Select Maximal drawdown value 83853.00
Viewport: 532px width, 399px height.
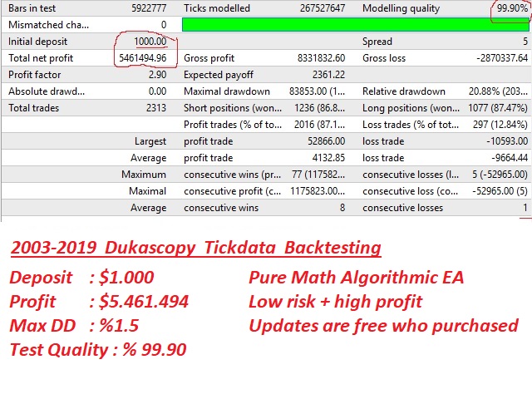coord(317,91)
